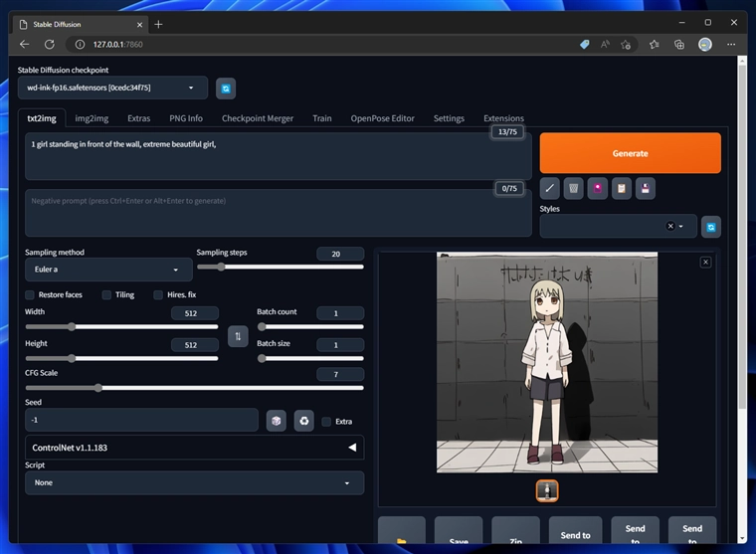Image resolution: width=756 pixels, height=554 pixels.
Task: Expand the ControlNet v1.1.183 section
Action: tap(194, 448)
